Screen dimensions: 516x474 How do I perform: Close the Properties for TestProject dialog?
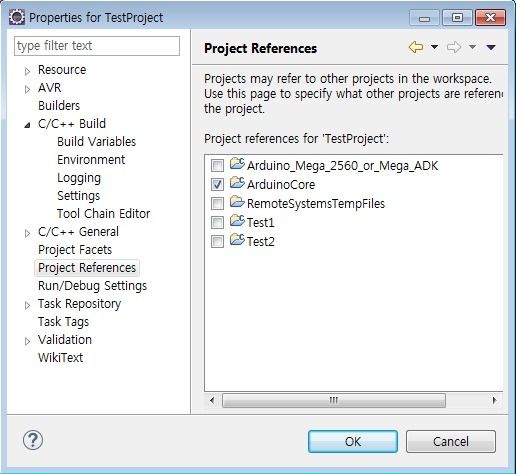coord(490,18)
